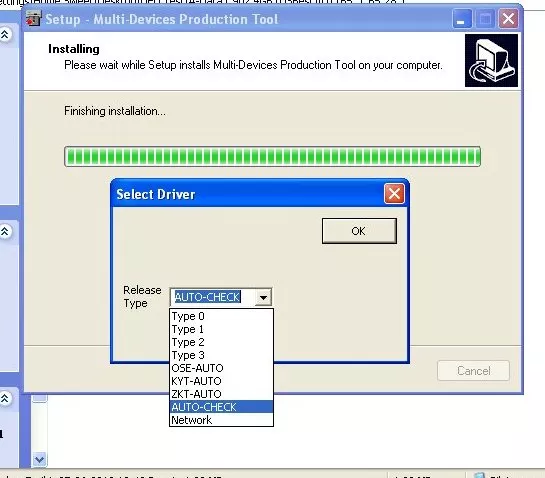Screen dimensions: 545x478
Task: Select the Network option
Action: [221, 420]
